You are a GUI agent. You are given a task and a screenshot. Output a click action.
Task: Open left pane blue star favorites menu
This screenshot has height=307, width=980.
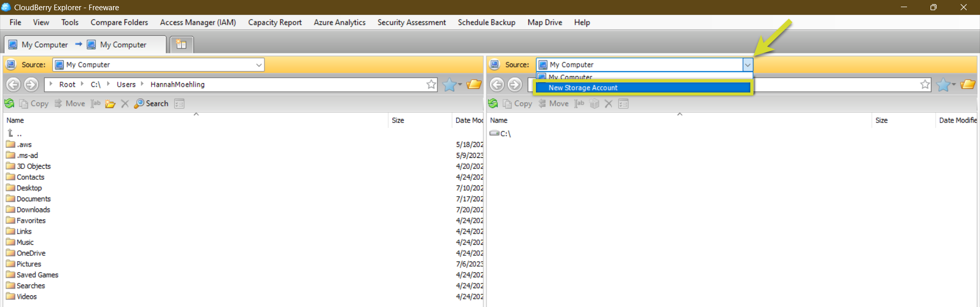452,84
